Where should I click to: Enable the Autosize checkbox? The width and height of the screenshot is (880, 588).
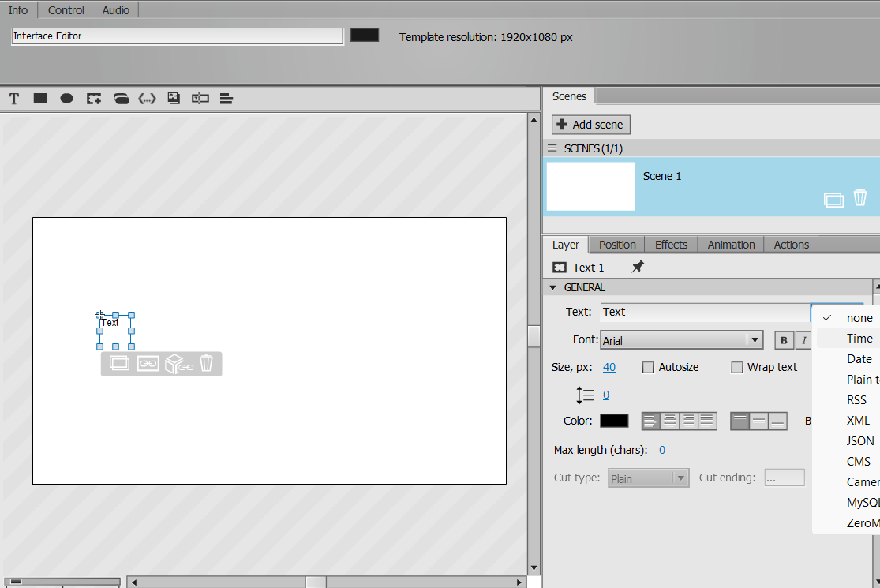point(648,368)
